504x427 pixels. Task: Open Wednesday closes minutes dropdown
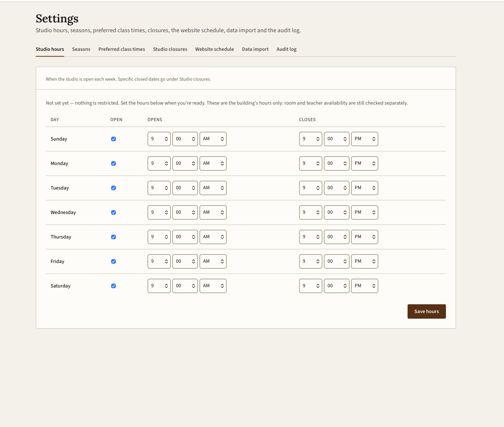tap(337, 212)
